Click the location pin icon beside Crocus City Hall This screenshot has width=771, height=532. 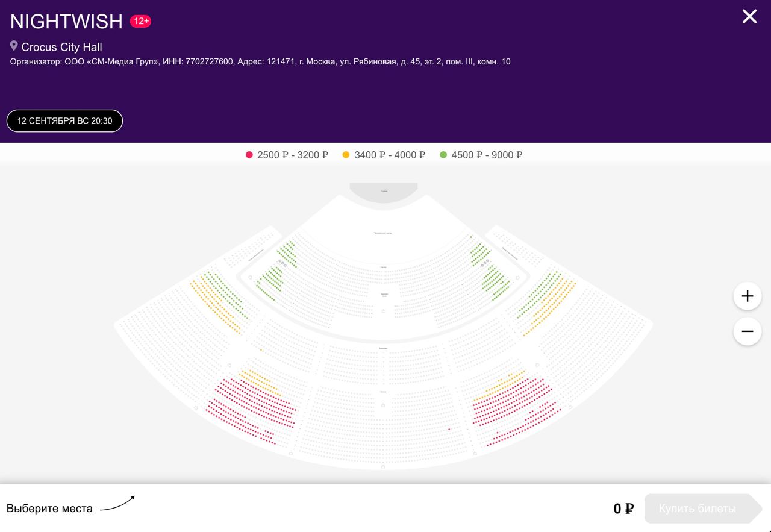(x=14, y=46)
